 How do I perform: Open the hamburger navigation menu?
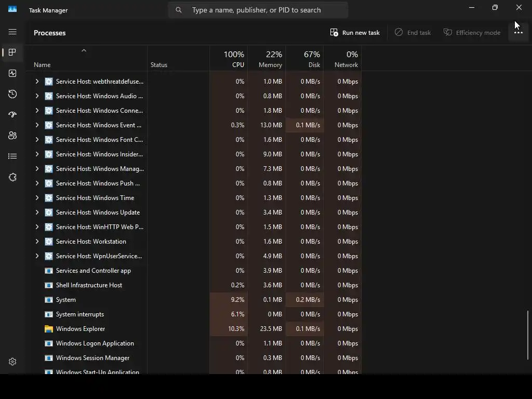(x=12, y=32)
